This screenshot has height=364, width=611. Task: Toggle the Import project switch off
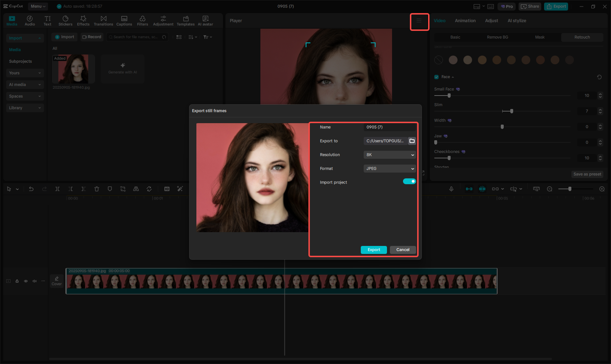pos(409,182)
